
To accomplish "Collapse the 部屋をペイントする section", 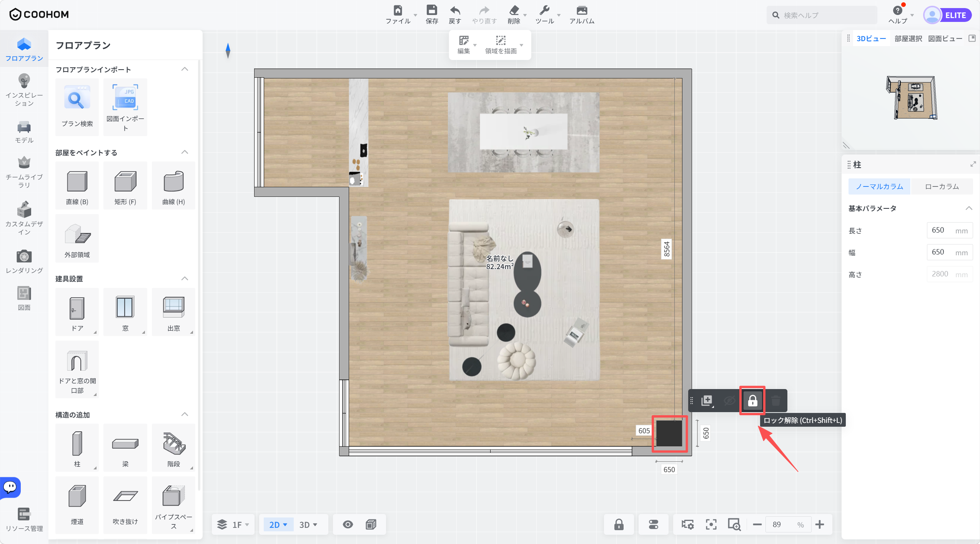I will pyautogui.click(x=185, y=152).
